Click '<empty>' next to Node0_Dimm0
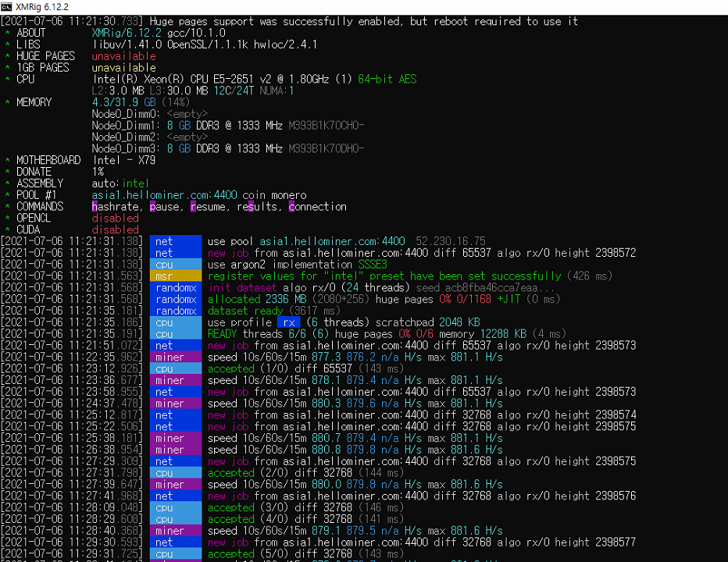 click(x=187, y=114)
